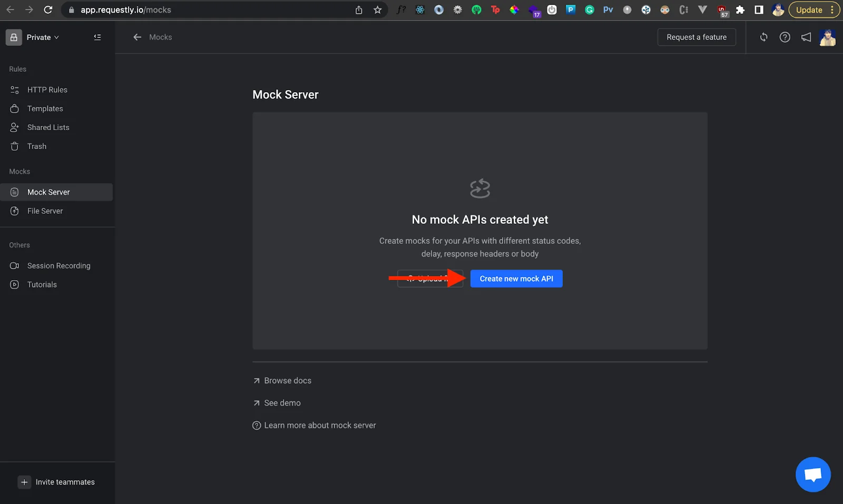Select Mock Server in the sidebar
This screenshot has width=843, height=504.
[56, 192]
